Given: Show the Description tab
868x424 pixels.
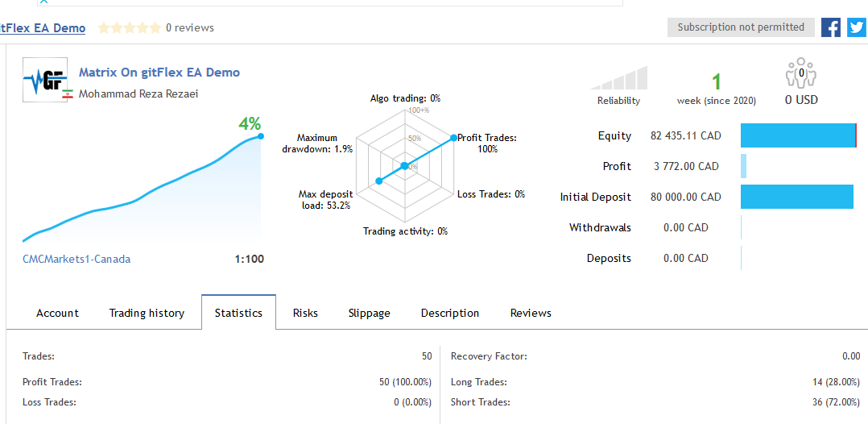Looking at the screenshot, I should click(x=450, y=313).
